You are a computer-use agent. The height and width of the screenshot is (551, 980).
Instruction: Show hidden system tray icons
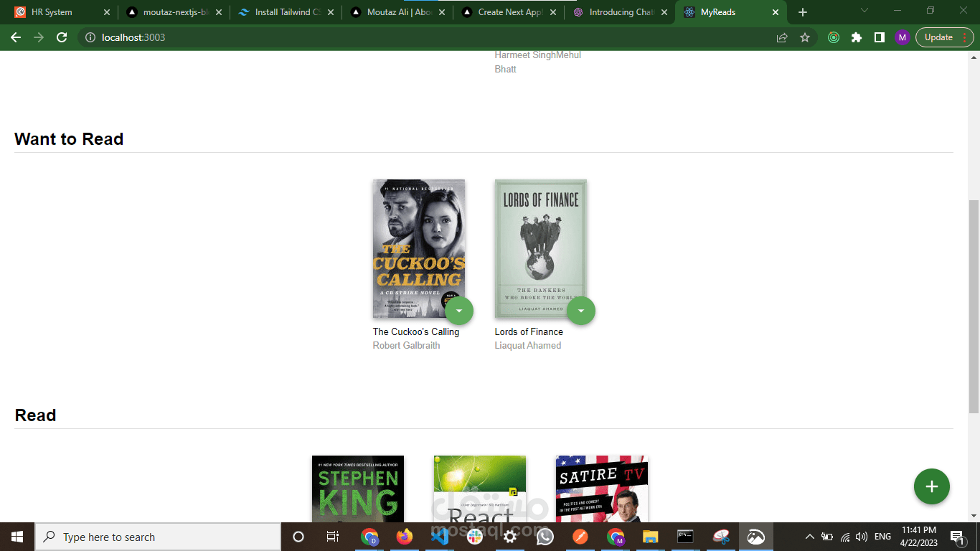(x=810, y=537)
